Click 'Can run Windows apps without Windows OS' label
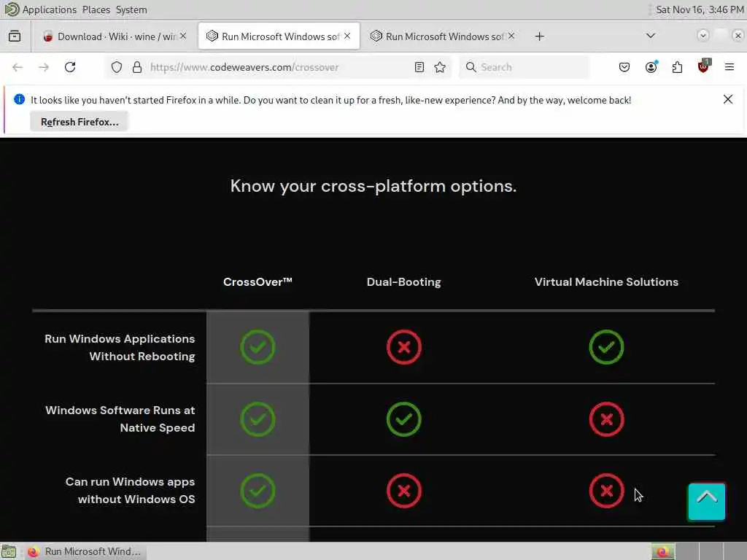This screenshot has height=560, width=747. [130, 491]
